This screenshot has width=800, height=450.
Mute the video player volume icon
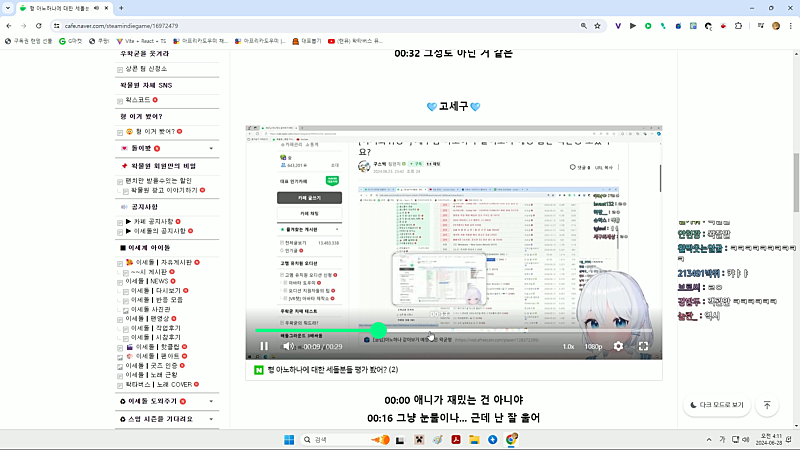(289, 346)
